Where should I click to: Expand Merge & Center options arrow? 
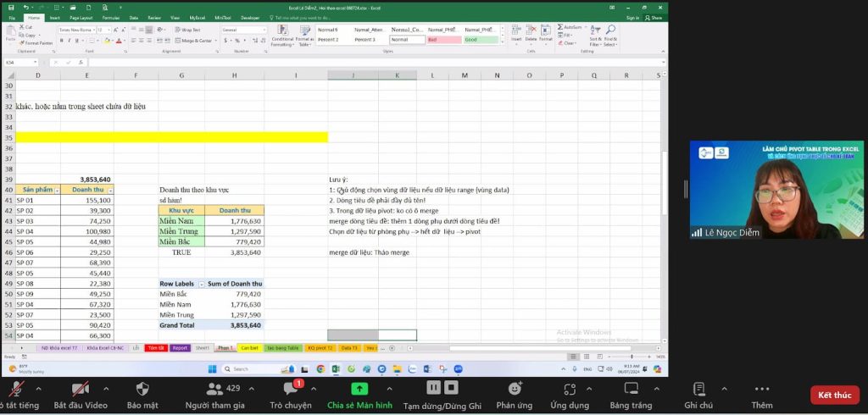tap(216, 41)
